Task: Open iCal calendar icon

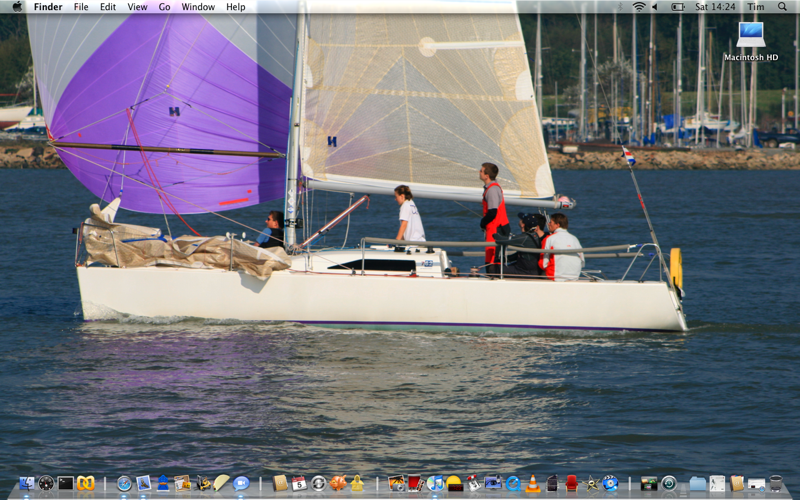Action: (299, 483)
